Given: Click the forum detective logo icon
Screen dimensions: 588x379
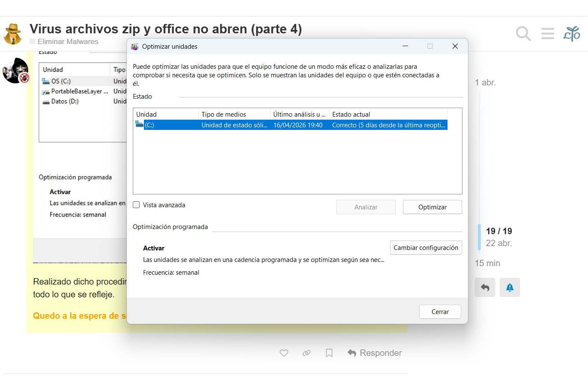Looking at the screenshot, I should [x=13, y=34].
